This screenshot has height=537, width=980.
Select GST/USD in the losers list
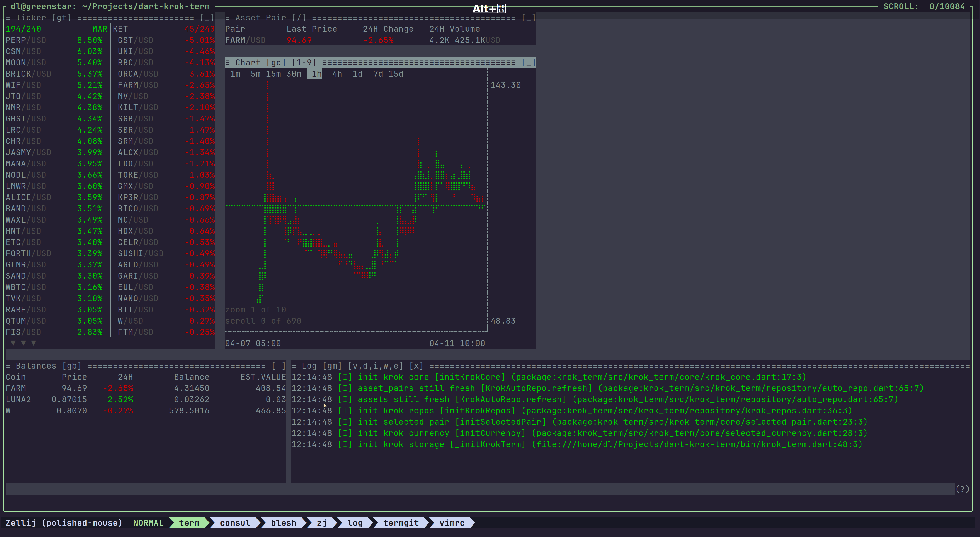click(166, 40)
